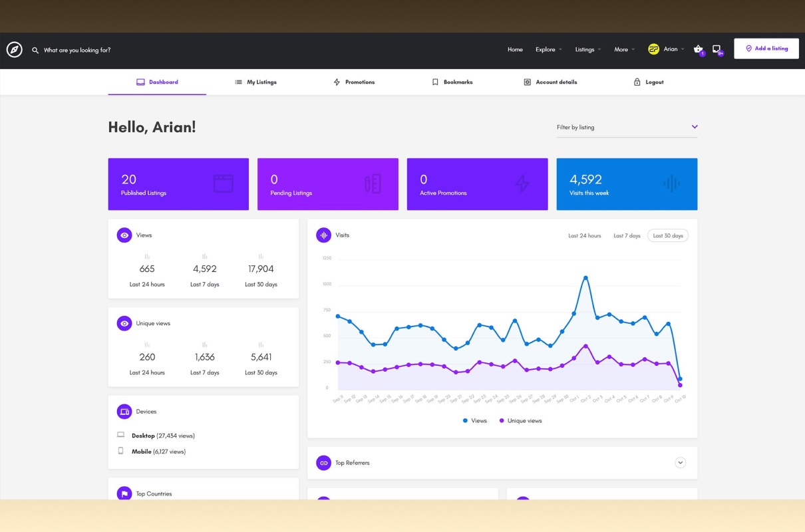The image size is (805, 532).
Task: Click the 17,904 views value
Action: 261,269
